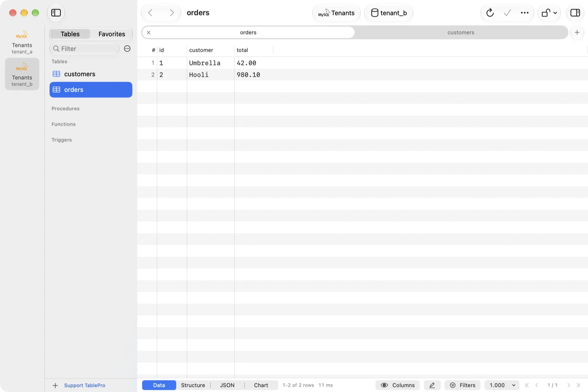Image resolution: width=588 pixels, height=392 pixels.
Task: Click the pencil edit icon in status bar
Action: 432,385
